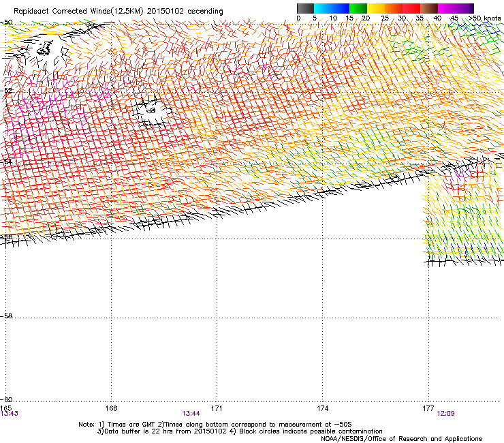Click the gray 0-5 knots color swatch

pyautogui.click(x=305, y=8)
